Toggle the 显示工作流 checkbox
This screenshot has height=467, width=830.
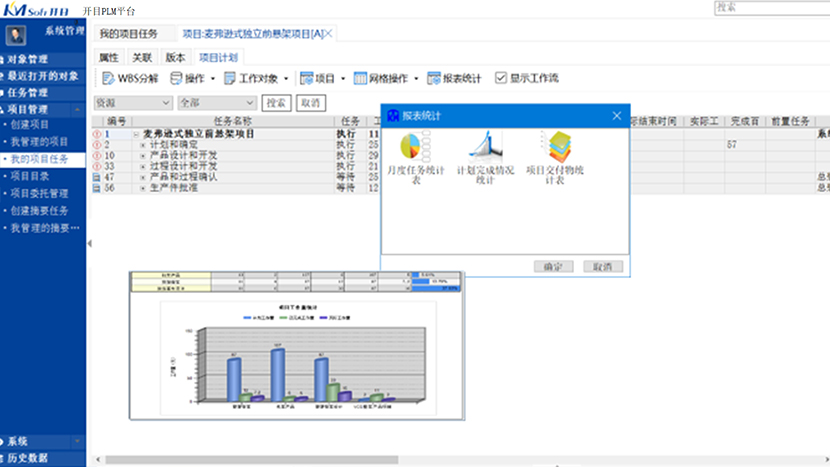click(502, 78)
